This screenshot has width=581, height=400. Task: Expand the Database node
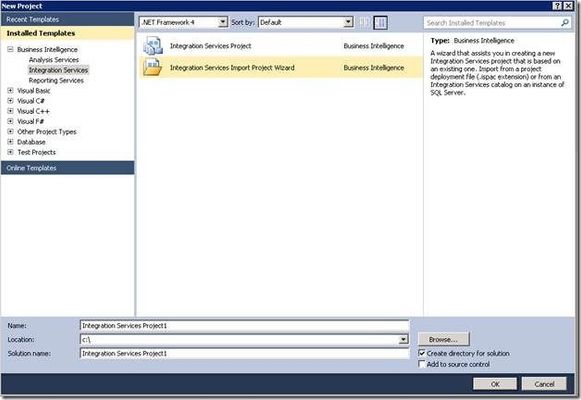tap(10, 142)
